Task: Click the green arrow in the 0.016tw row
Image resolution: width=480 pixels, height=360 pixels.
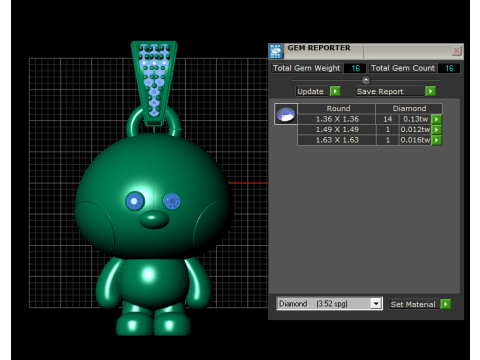Action: coord(436,140)
